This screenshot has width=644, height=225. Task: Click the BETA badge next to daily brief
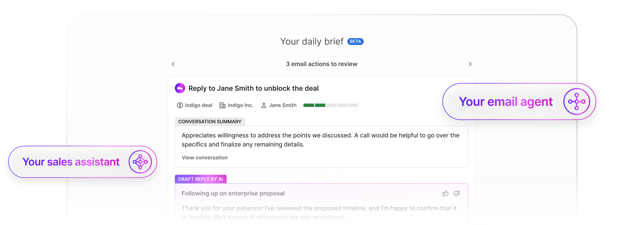click(x=355, y=42)
